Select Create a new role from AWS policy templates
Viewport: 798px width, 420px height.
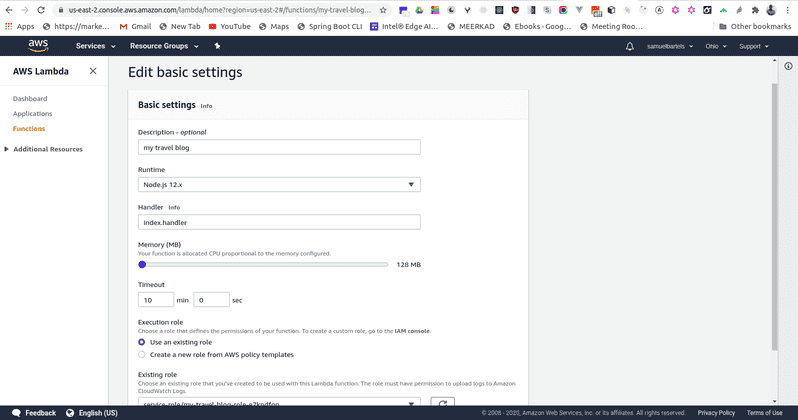point(141,355)
